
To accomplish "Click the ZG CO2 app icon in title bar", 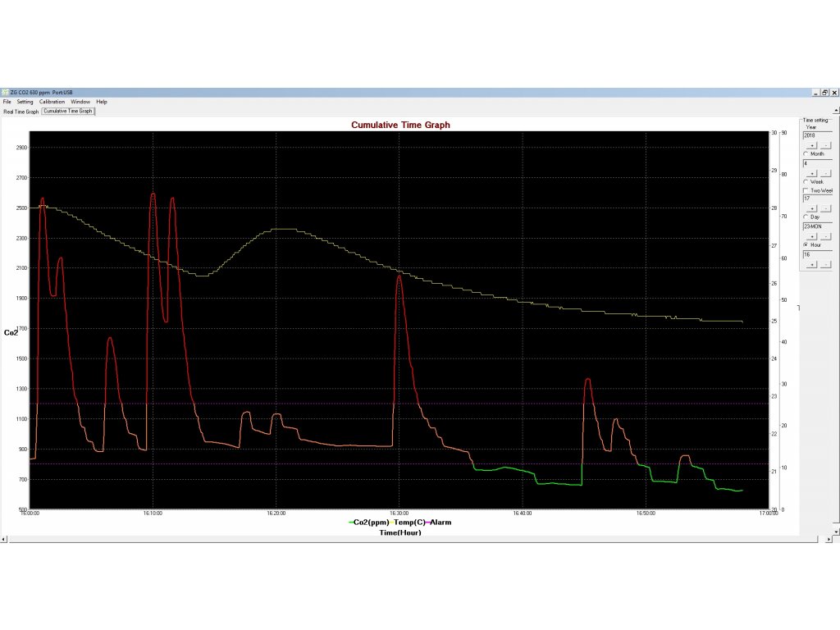I will tap(5, 92).
